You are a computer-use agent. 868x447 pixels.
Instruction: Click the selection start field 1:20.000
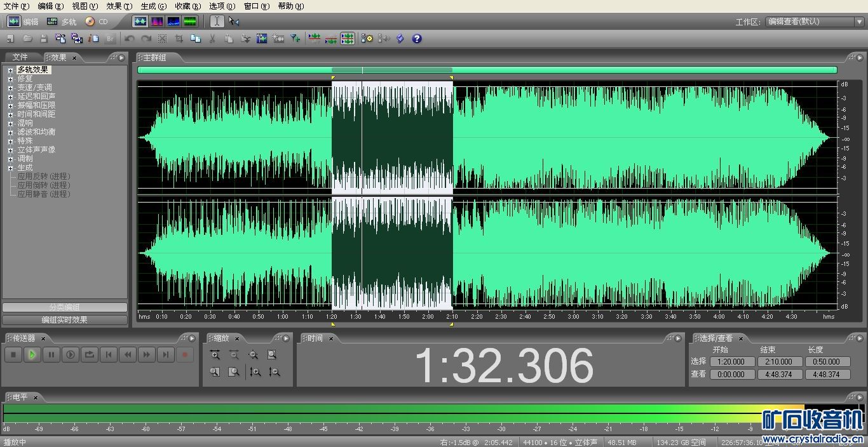731,362
